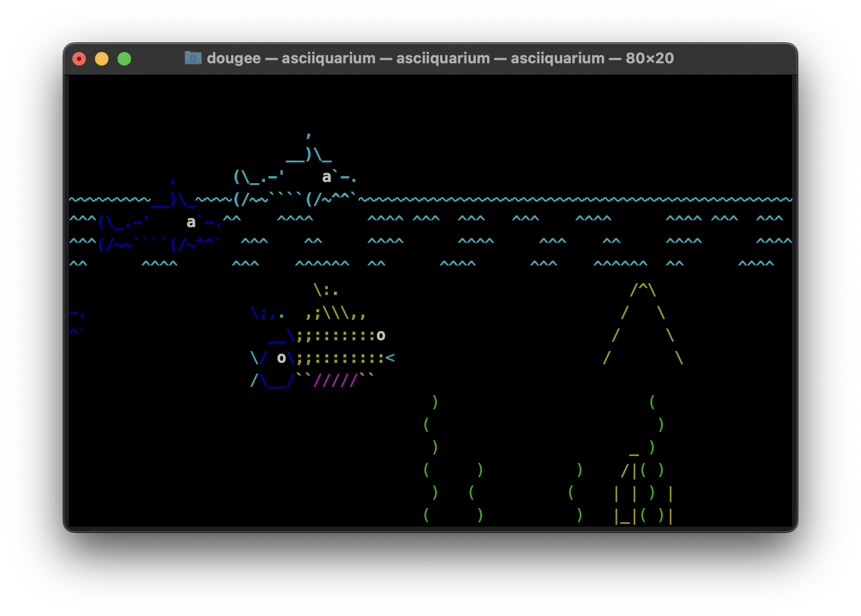Click the green zoom window button
861x616 pixels.
tap(124, 59)
